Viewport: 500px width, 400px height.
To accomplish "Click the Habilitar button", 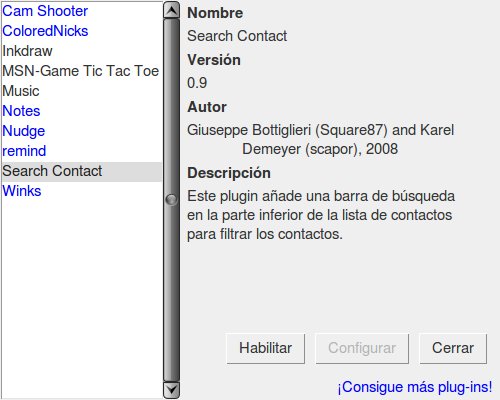I will [266, 348].
